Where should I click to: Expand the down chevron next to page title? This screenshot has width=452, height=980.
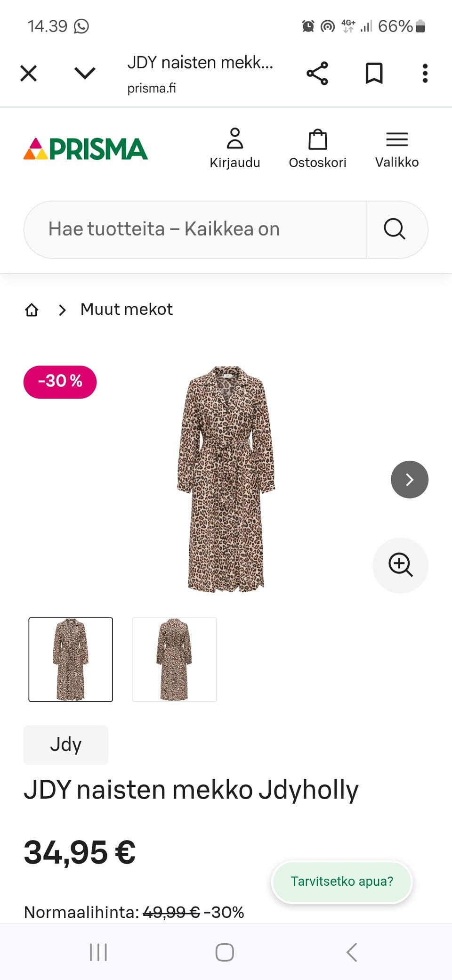point(85,73)
